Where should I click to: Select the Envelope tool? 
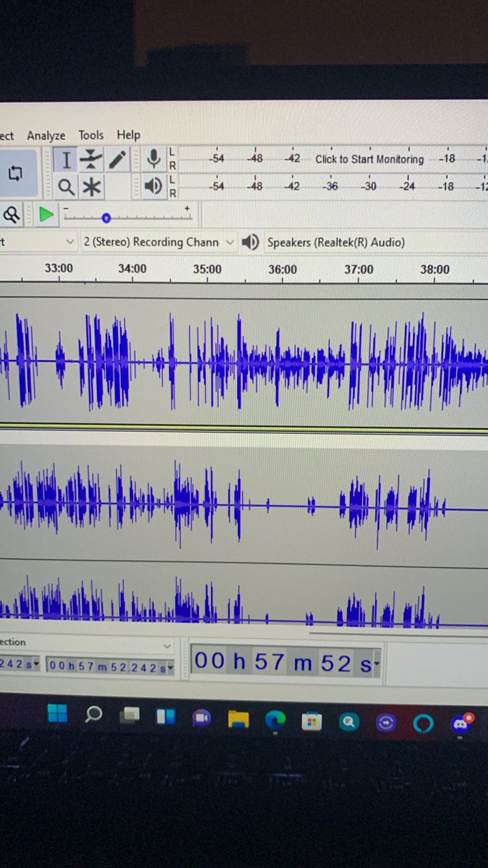tap(91, 159)
